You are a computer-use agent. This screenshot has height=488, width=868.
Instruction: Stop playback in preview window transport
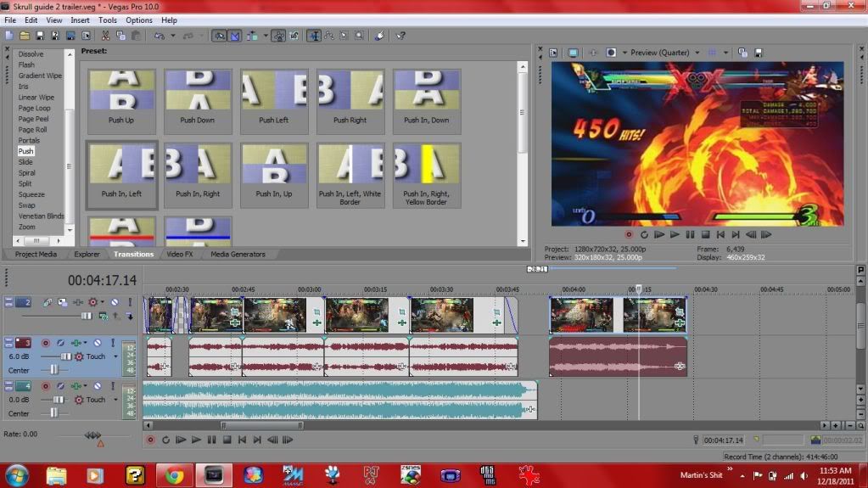coord(705,235)
